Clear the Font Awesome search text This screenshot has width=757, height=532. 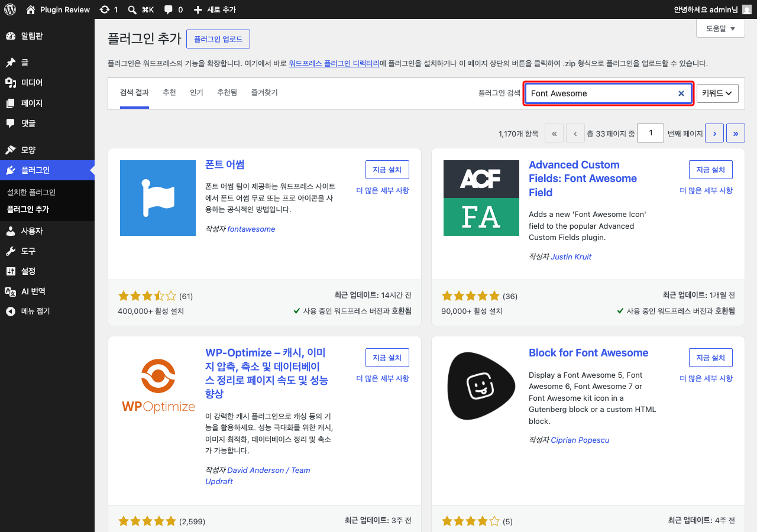[x=681, y=93]
